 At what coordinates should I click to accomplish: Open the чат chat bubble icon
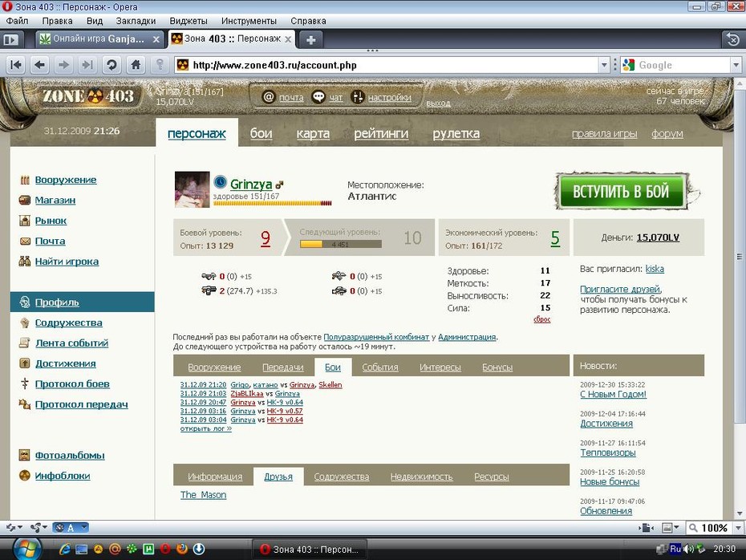point(318,97)
